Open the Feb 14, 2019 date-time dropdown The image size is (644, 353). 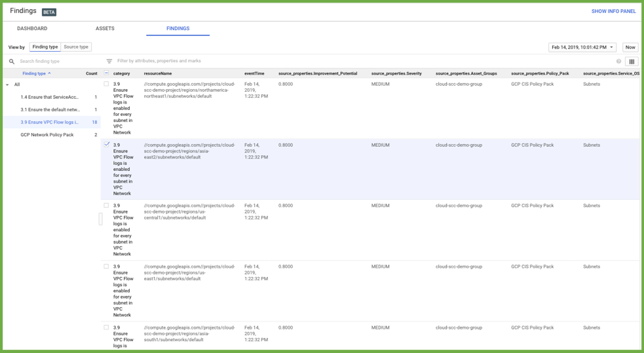pos(582,47)
